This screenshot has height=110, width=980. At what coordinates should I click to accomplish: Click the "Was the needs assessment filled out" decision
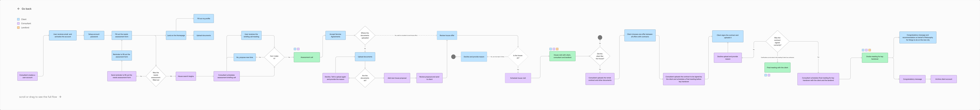[156, 76]
